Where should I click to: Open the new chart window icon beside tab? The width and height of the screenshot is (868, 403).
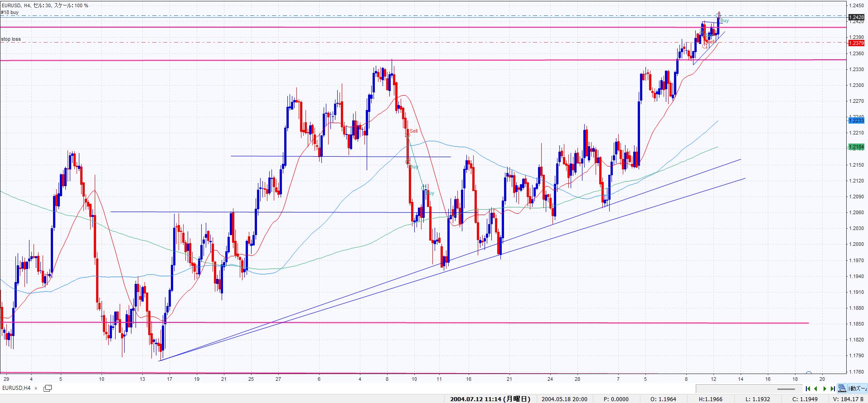coord(47,388)
